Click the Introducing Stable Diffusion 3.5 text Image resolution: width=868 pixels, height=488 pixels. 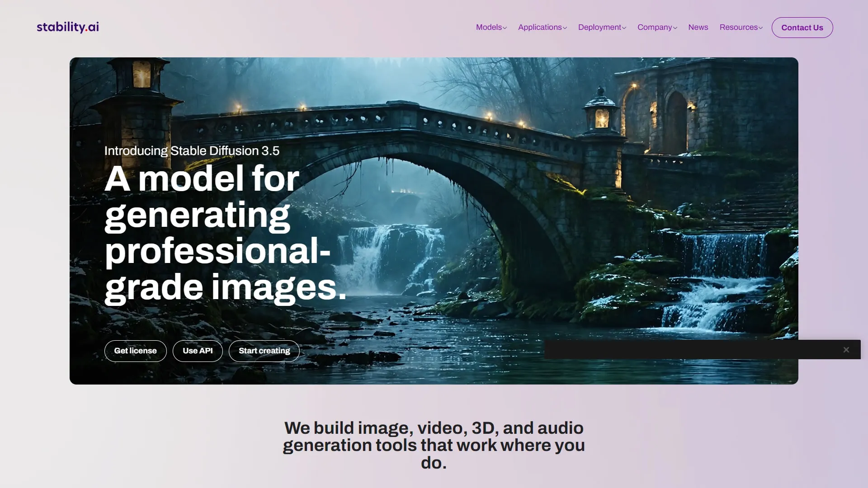(192, 151)
